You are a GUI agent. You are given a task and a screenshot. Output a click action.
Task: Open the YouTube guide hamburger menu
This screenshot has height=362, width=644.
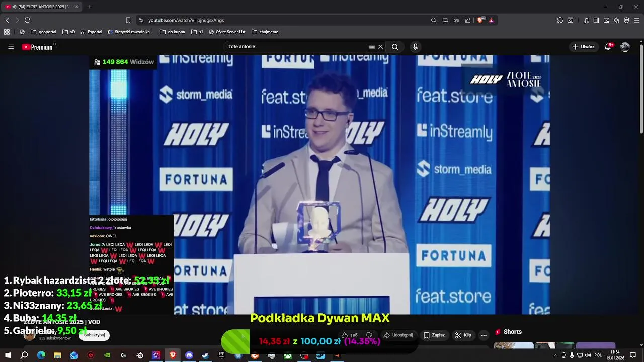coord(11,47)
